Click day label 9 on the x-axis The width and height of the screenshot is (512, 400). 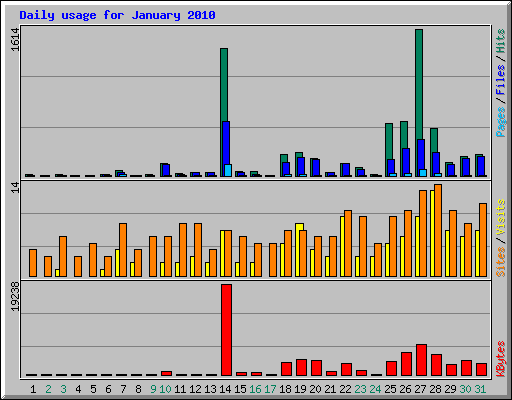click(153, 389)
